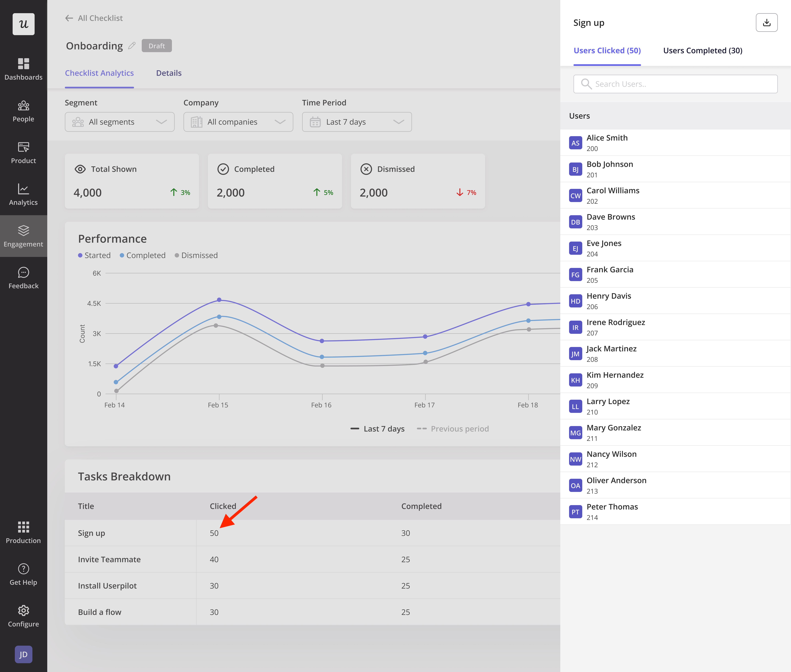Click the Search Users input field
Image resolution: width=791 pixels, height=672 pixels.
tap(676, 84)
